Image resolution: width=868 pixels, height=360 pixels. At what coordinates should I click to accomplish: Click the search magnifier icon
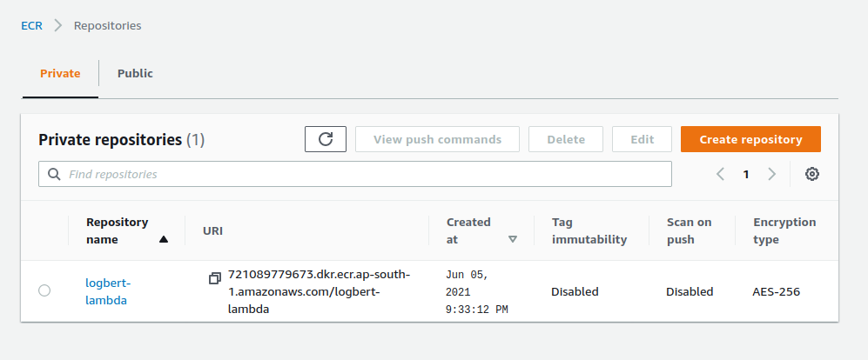54,174
